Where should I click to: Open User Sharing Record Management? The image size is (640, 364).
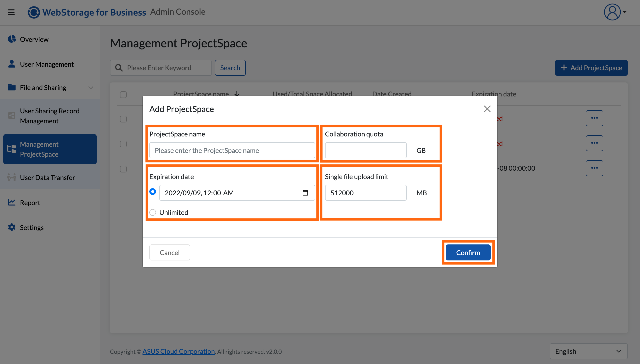(x=50, y=116)
